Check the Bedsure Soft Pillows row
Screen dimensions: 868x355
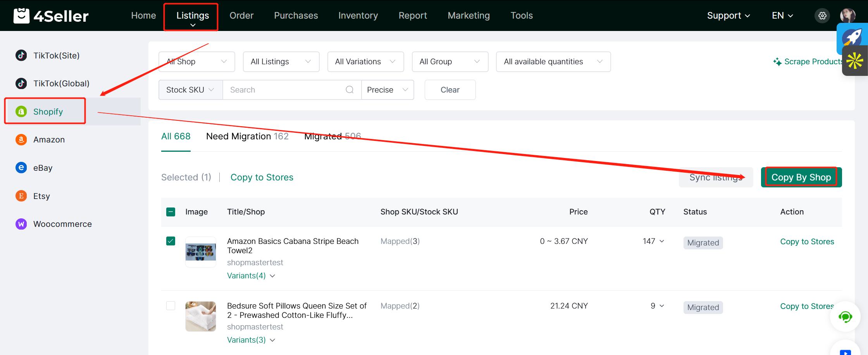tap(170, 306)
